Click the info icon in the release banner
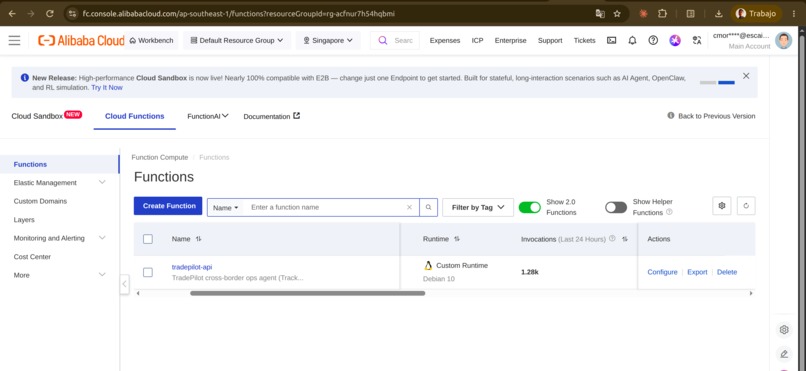Viewport: 806px width, 371px height. click(x=25, y=78)
